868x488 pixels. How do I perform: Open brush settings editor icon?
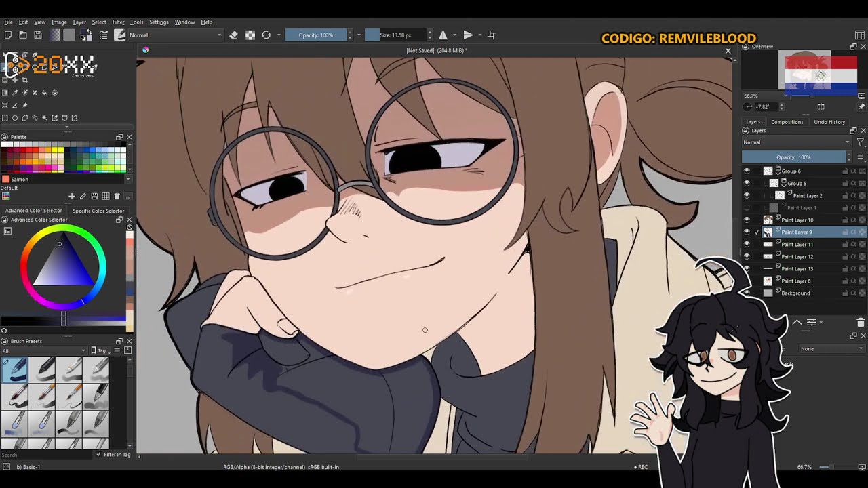pyautogui.click(x=104, y=35)
